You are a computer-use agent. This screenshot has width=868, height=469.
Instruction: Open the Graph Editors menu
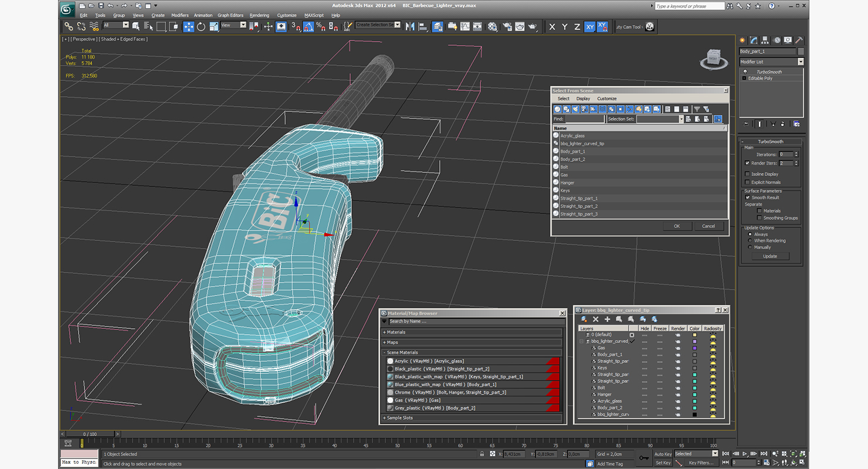tap(230, 15)
